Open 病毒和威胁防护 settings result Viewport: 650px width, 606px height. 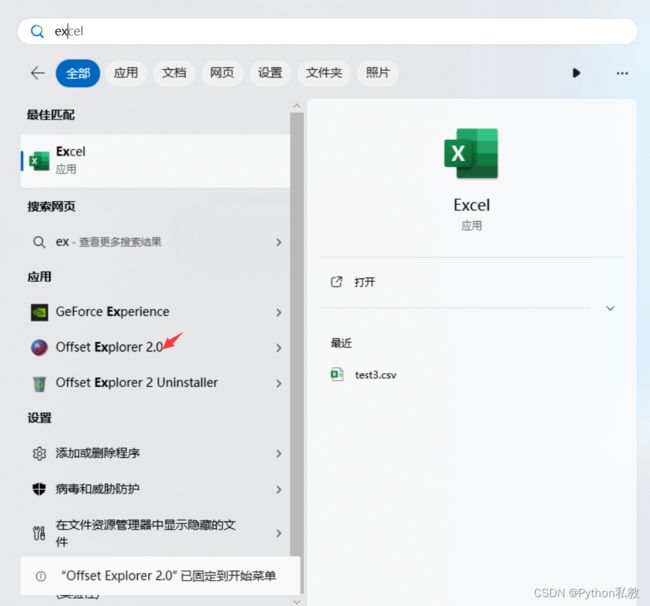[x=155, y=489]
